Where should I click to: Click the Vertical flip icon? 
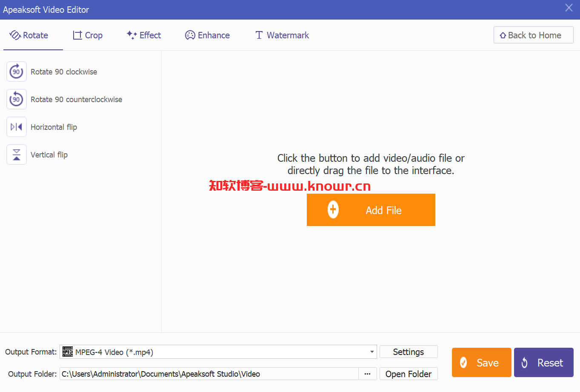click(x=17, y=155)
